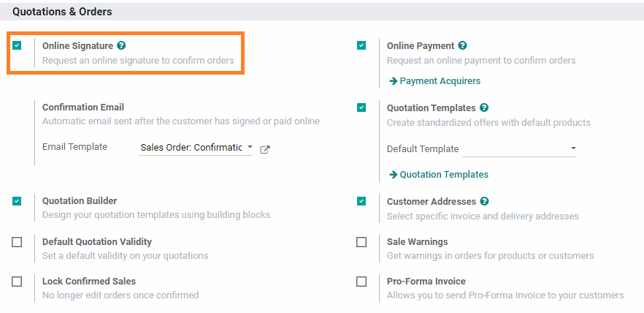Open the Payment Acquirers link
The image size is (644, 313).
[440, 81]
